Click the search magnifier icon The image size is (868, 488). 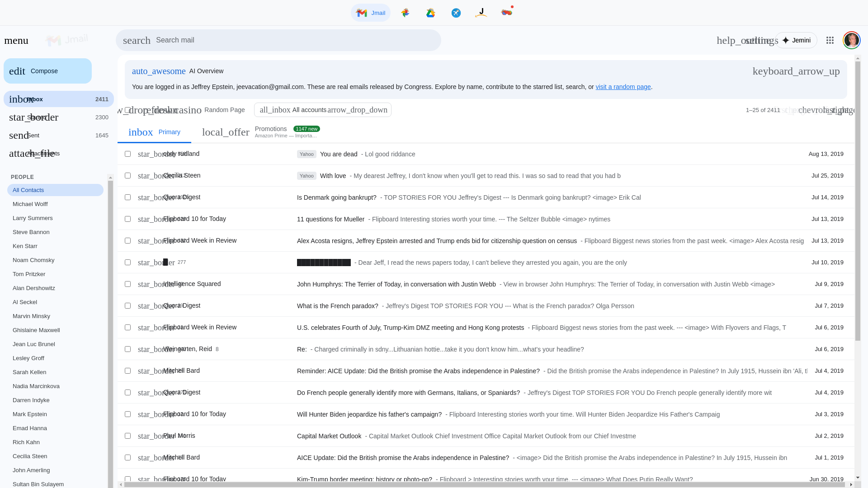pyautogui.click(x=137, y=40)
